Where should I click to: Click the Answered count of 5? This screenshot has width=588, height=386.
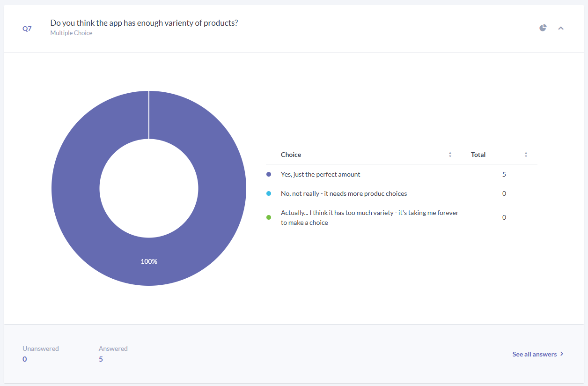pos(101,359)
